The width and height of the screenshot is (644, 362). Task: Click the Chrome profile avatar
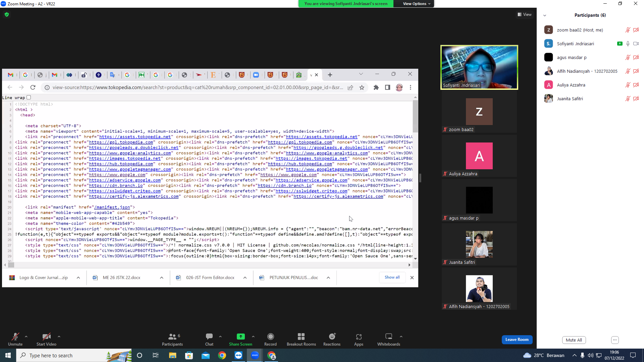[399, 87]
